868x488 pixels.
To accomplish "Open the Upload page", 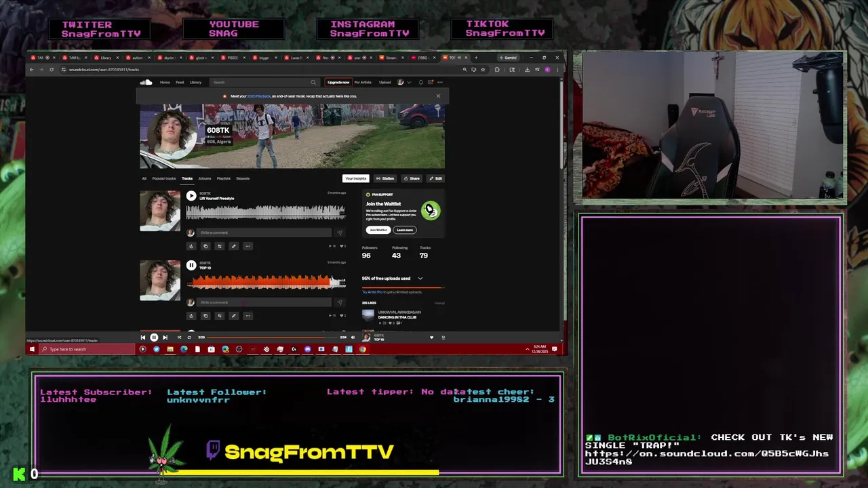I will pyautogui.click(x=384, y=82).
